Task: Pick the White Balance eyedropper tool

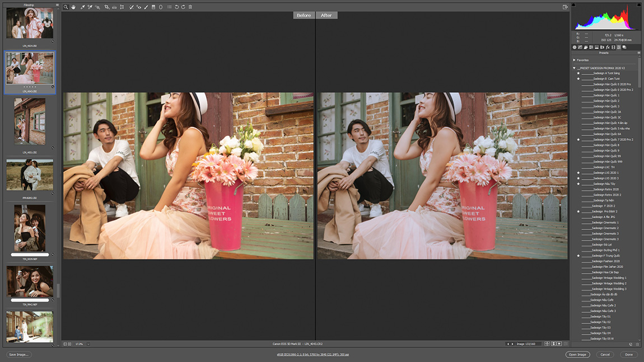Action: click(82, 7)
